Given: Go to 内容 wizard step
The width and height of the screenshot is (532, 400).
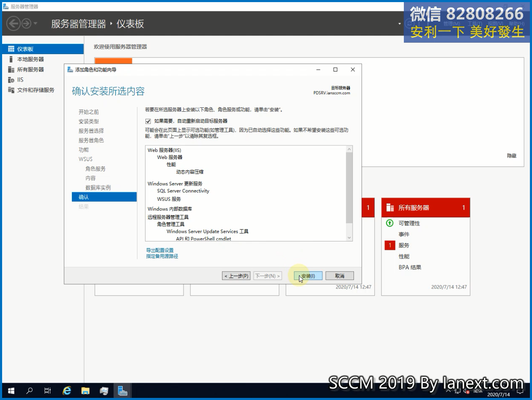Looking at the screenshot, I should pyautogui.click(x=90, y=178).
